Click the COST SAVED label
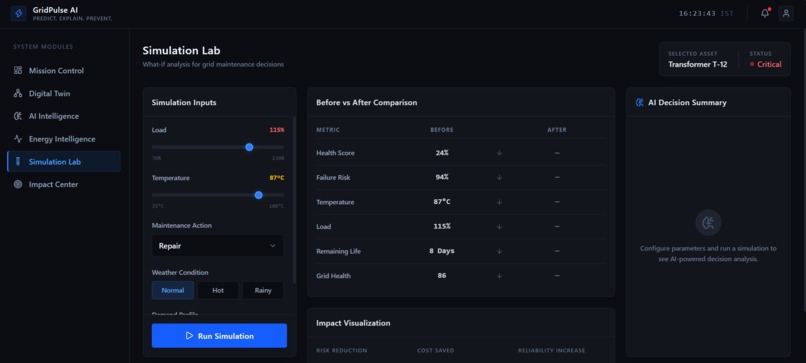 435,351
